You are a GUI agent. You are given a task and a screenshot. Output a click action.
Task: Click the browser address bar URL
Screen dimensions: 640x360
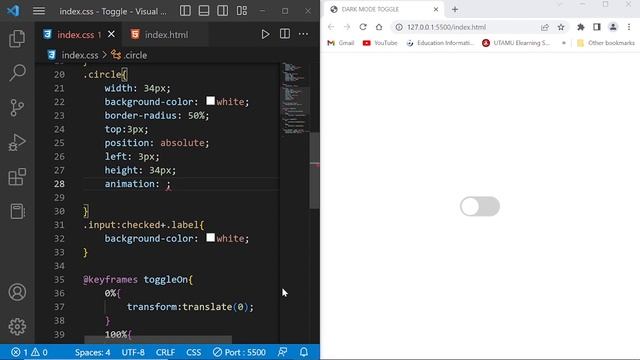tap(446, 27)
